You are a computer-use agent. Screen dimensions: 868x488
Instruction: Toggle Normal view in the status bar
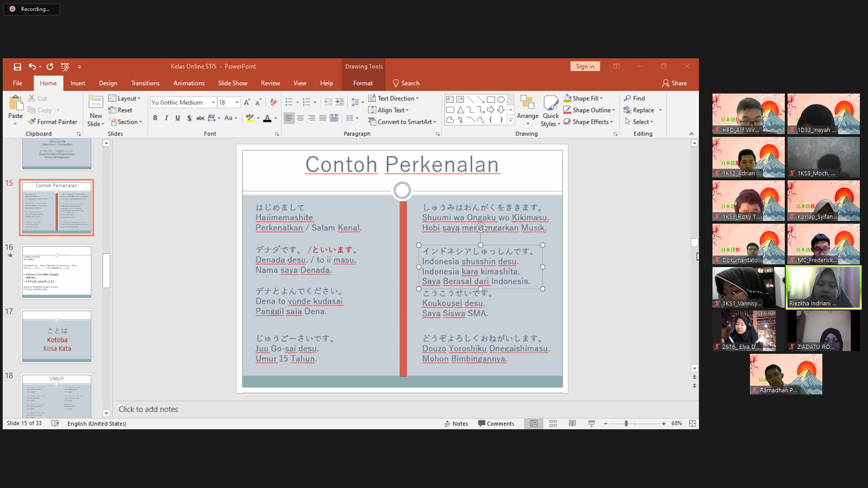click(534, 423)
